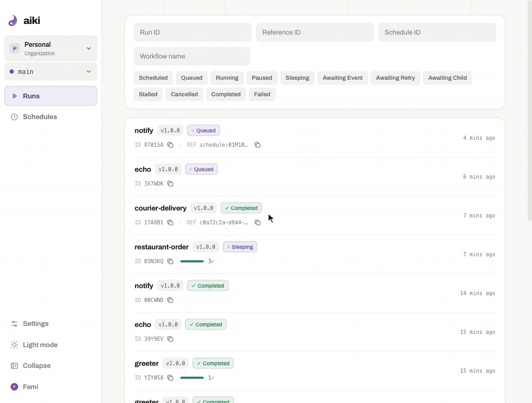
Task: Focus the Schedule ID input field
Action: 437,32
